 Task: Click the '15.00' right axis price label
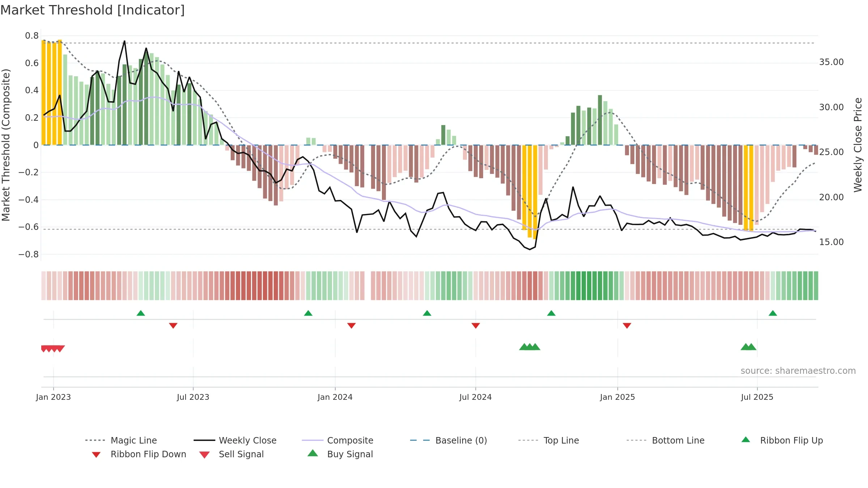pos(831,242)
